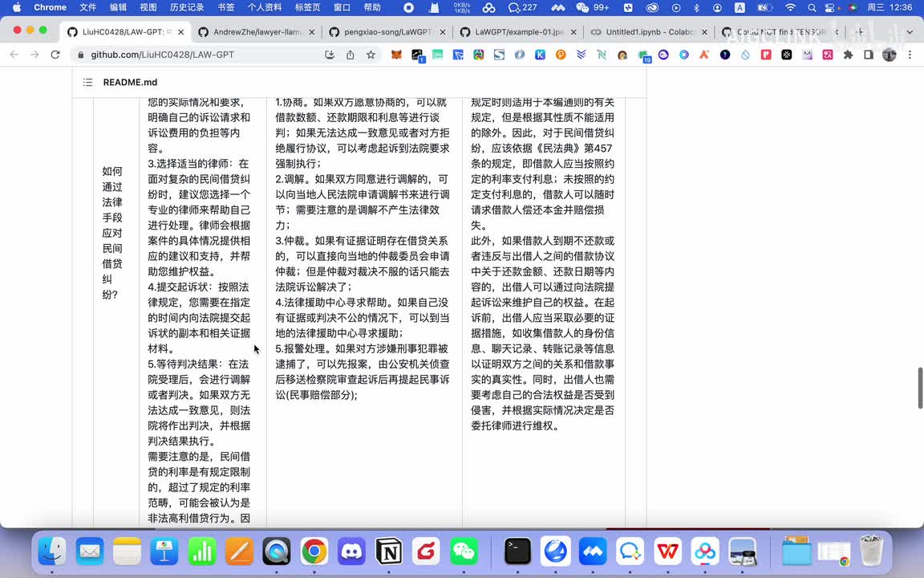Click the share page icon in the address bar
This screenshot has width=924, height=578.
click(351, 55)
